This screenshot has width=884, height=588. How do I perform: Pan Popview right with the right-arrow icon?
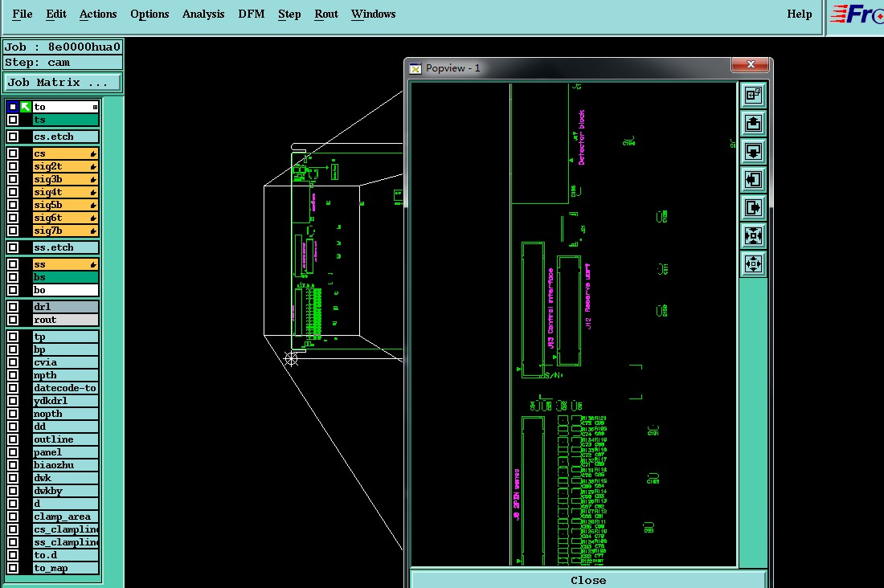[753, 207]
